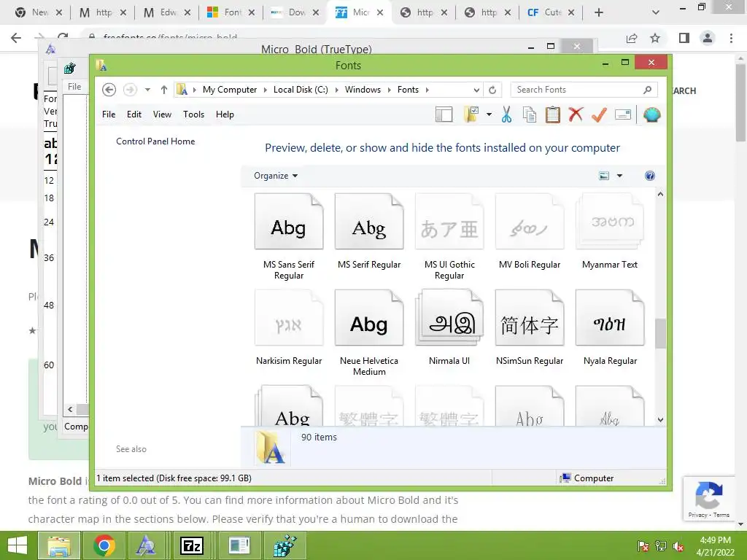Click the Copy icon in Fonts toolbar

point(530,114)
